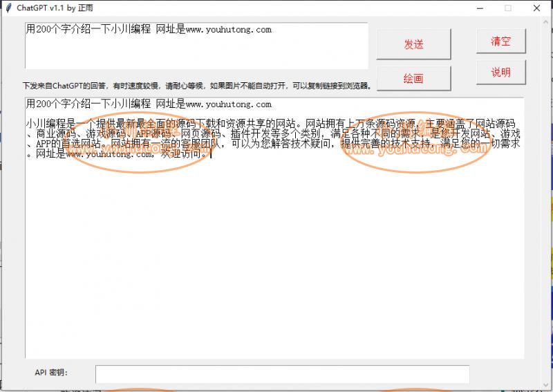Click the hint text '下发来自ChatGPT的回答'
The height and width of the screenshot is (392, 553).
point(64,86)
